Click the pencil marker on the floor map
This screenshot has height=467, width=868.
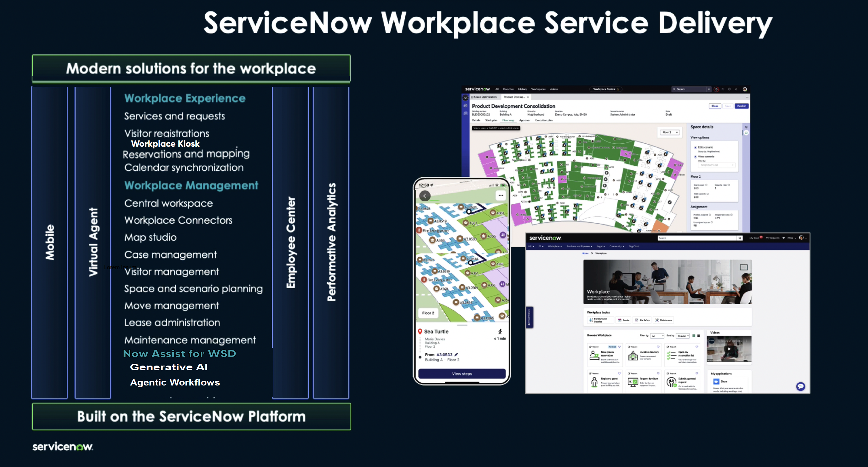670,202
